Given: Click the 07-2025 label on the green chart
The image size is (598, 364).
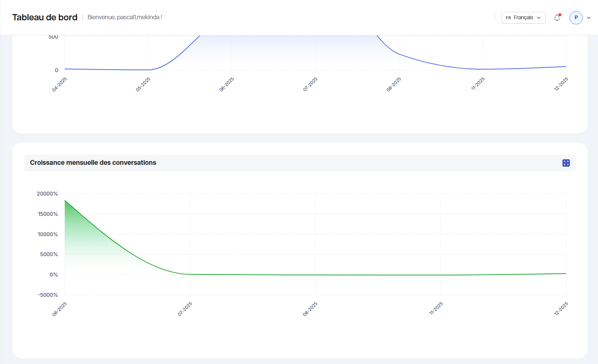Looking at the screenshot, I should click(x=185, y=309).
